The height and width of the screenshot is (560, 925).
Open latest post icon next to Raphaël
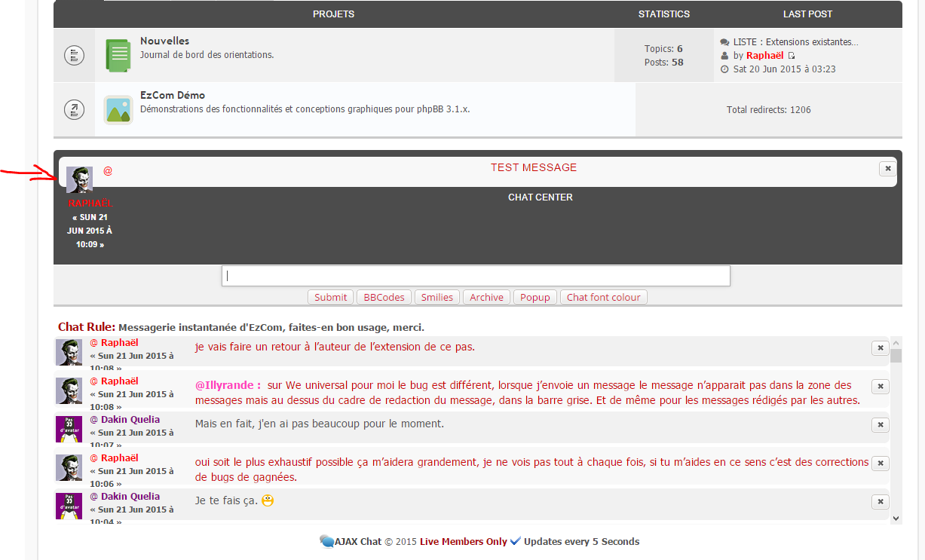pos(792,56)
